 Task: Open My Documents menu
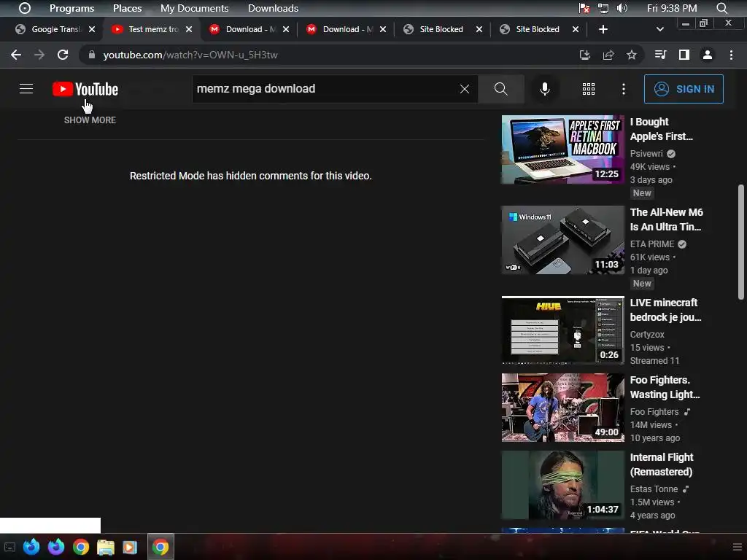pos(194,8)
